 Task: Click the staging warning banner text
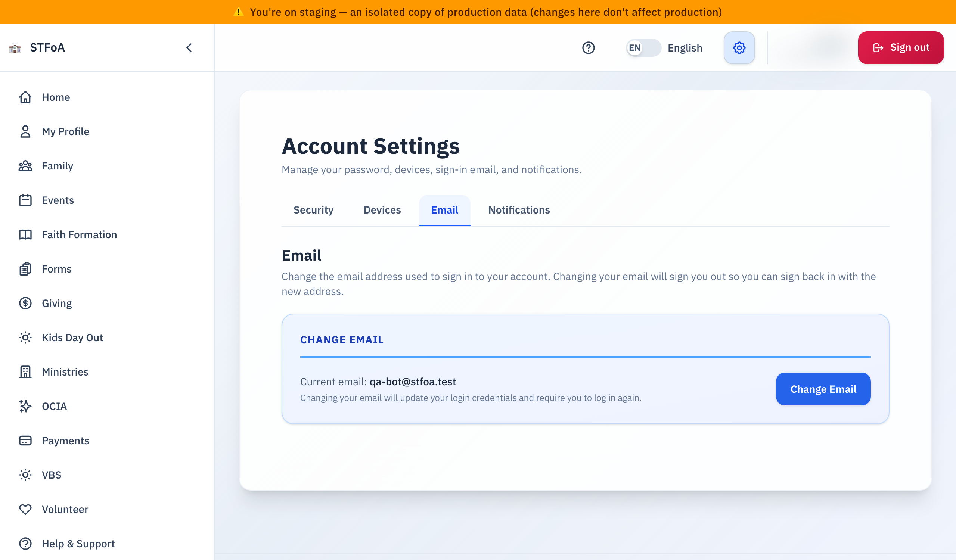485,12
